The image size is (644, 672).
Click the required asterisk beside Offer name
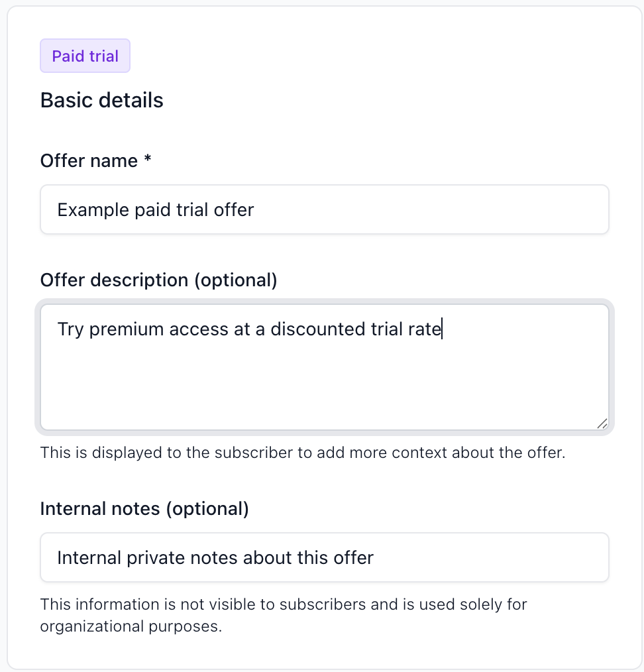coord(148,159)
